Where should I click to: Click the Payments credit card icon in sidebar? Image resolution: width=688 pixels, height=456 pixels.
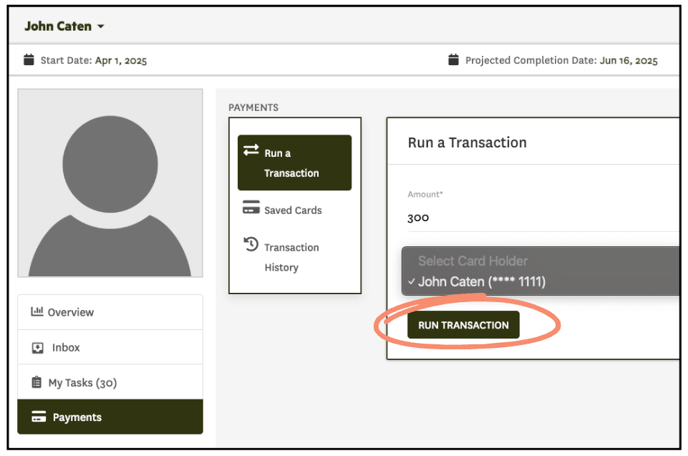38,418
